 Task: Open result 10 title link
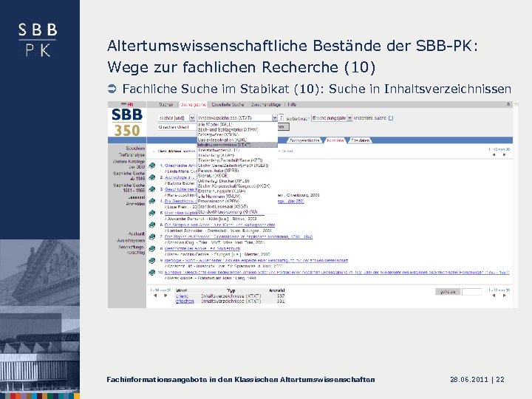click(337, 273)
